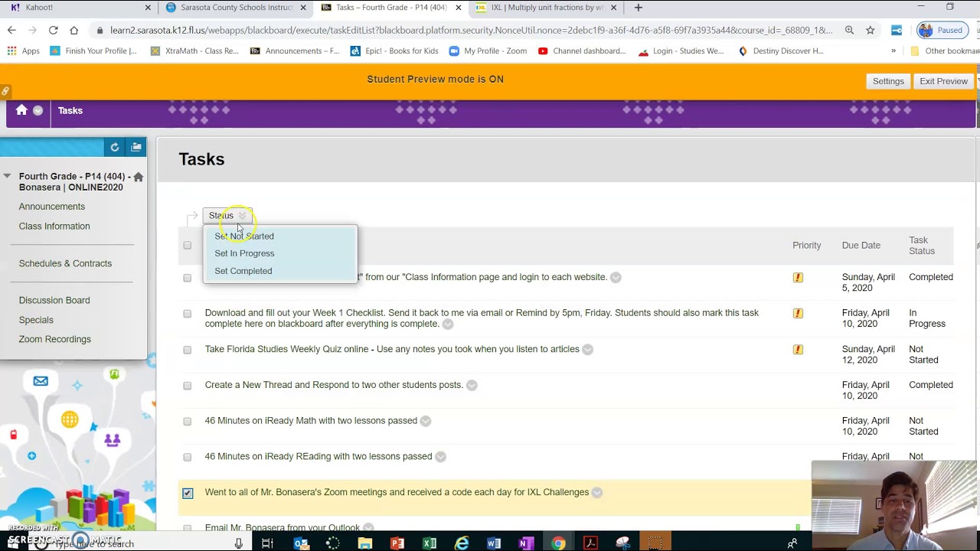This screenshot has width=980, height=551.
Task: Click the home icon beside Fourth Grade course title
Action: [139, 177]
